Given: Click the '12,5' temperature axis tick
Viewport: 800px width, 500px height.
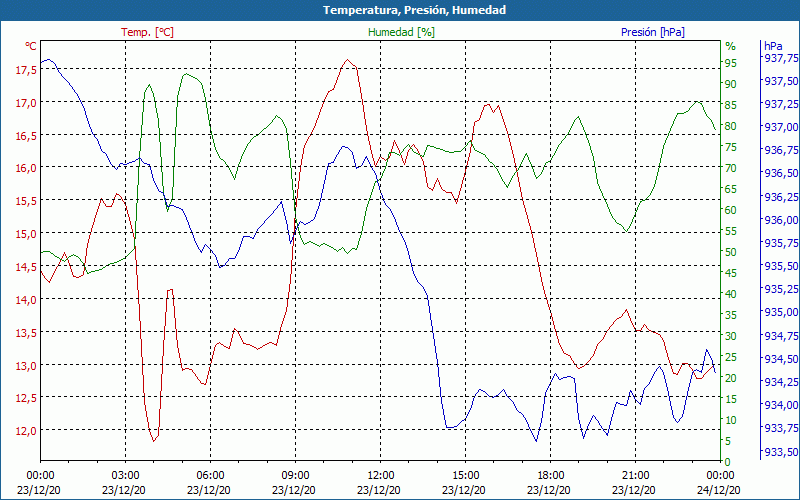Looking at the screenshot, I should 26,398.
